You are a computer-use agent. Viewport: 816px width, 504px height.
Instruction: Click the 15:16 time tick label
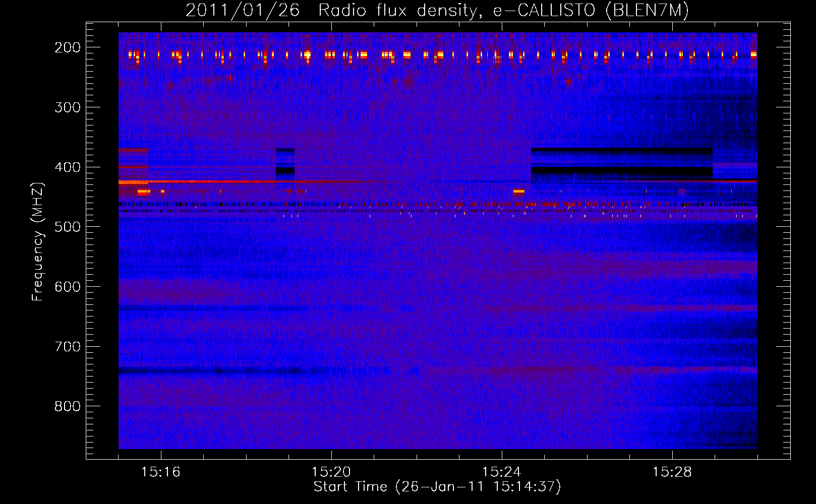[161, 472]
